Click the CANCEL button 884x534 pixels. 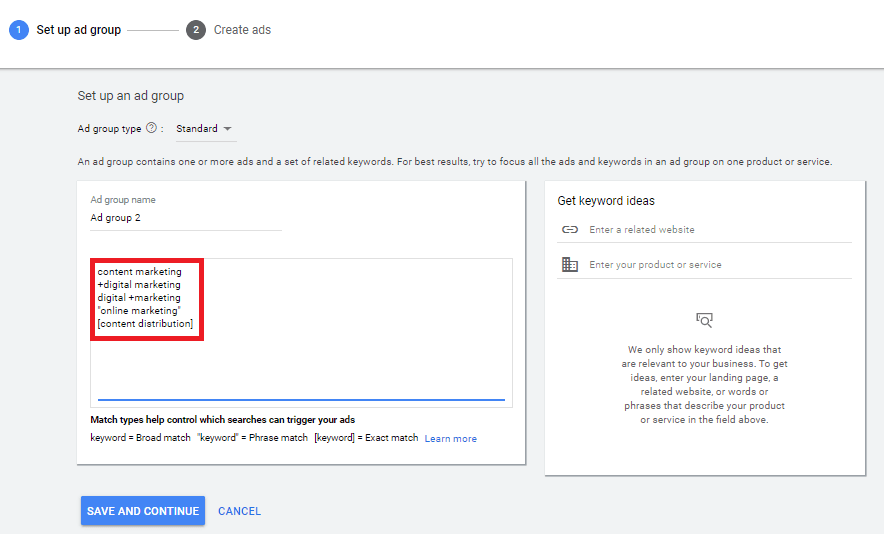coord(240,511)
